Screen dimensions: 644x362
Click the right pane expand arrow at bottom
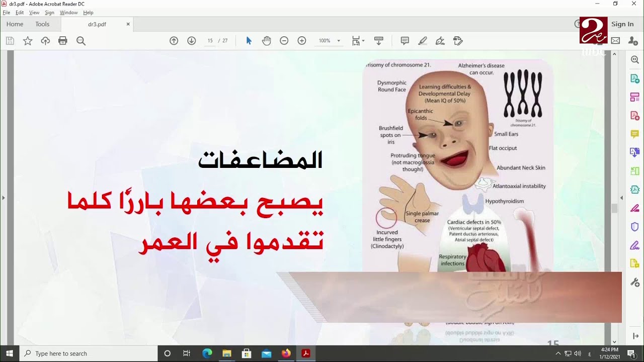[634, 336]
